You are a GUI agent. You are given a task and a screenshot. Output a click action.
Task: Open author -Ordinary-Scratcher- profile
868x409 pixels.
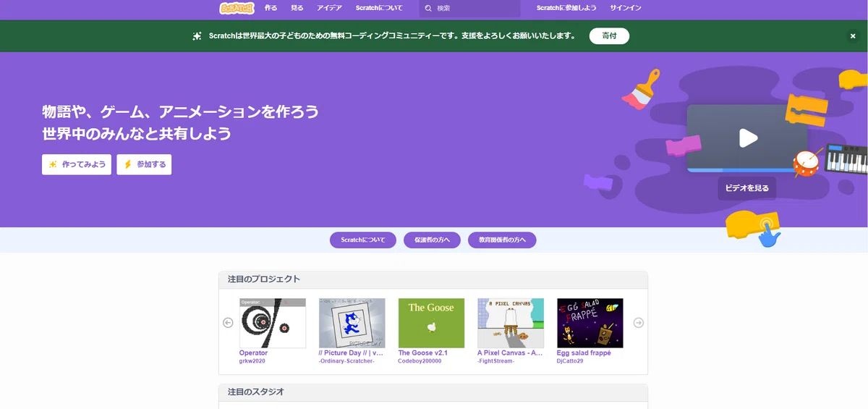click(346, 360)
